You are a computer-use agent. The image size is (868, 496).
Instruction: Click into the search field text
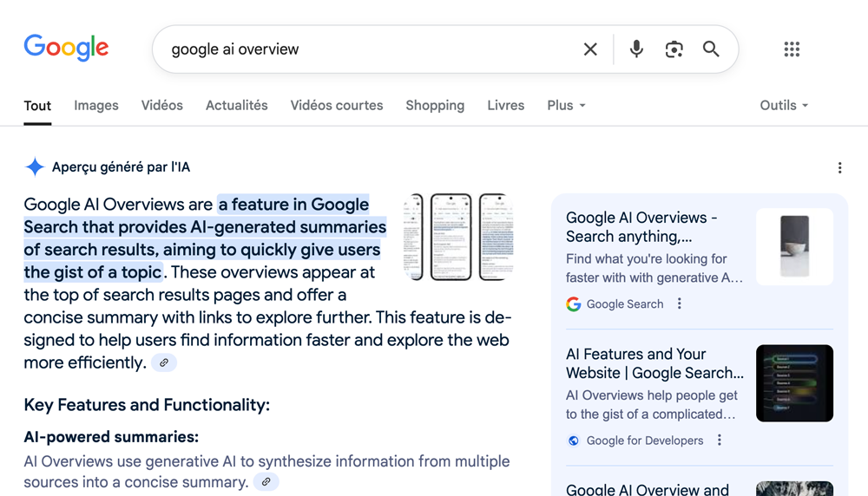click(x=234, y=49)
